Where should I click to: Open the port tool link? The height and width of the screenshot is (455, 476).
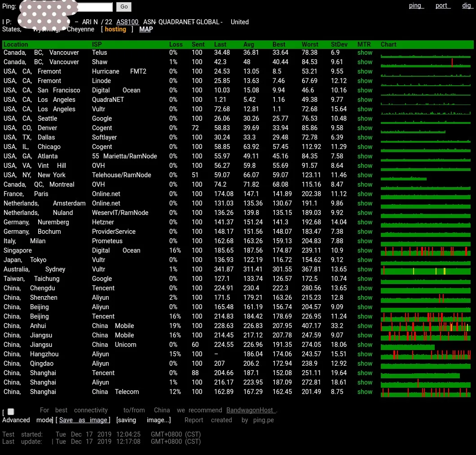point(443,5)
